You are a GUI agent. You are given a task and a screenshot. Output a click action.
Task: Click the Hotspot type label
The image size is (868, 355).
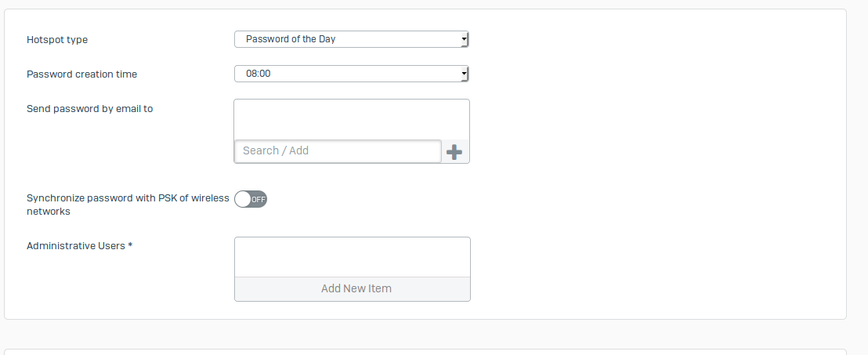(x=57, y=39)
